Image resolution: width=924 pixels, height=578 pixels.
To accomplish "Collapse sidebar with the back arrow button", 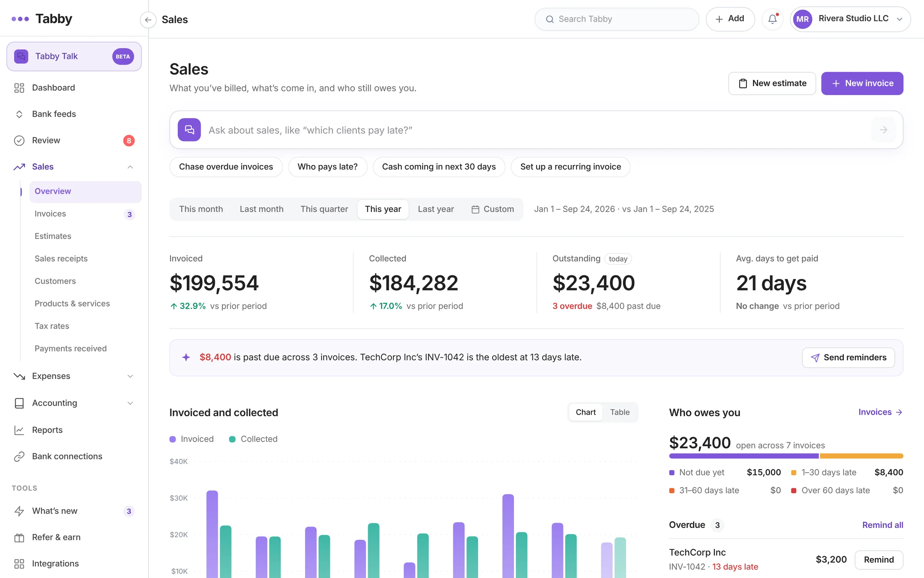I will 148,20.
